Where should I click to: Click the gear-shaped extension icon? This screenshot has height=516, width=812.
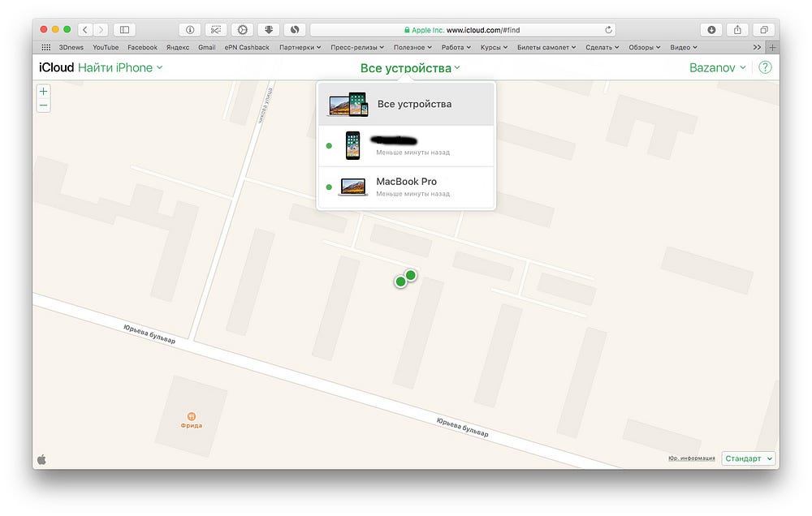point(242,30)
